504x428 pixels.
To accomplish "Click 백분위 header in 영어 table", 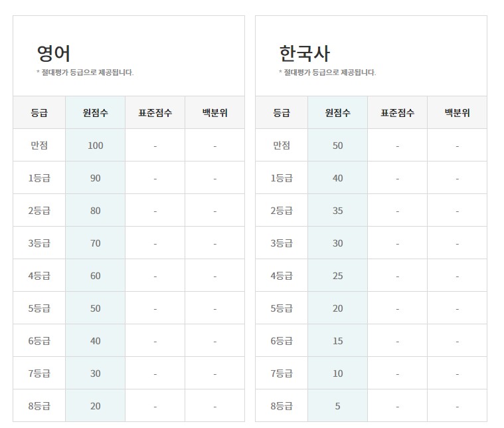I will click(215, 112).
